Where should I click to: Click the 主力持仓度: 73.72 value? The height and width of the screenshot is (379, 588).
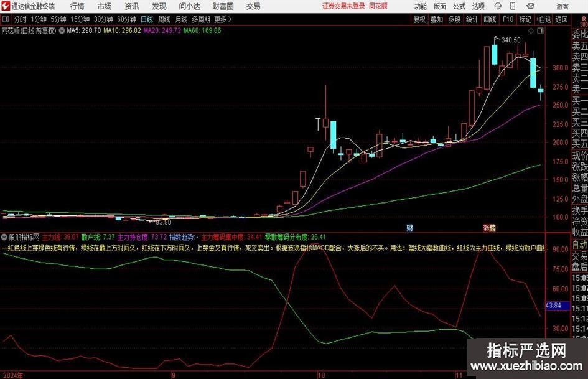coord(142,237)
